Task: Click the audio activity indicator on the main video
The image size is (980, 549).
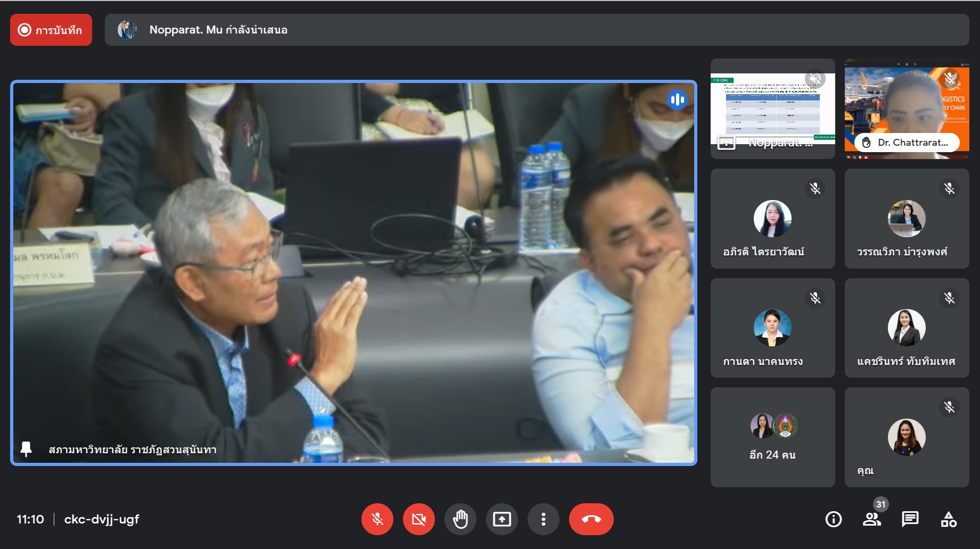Action: (677, 99)
